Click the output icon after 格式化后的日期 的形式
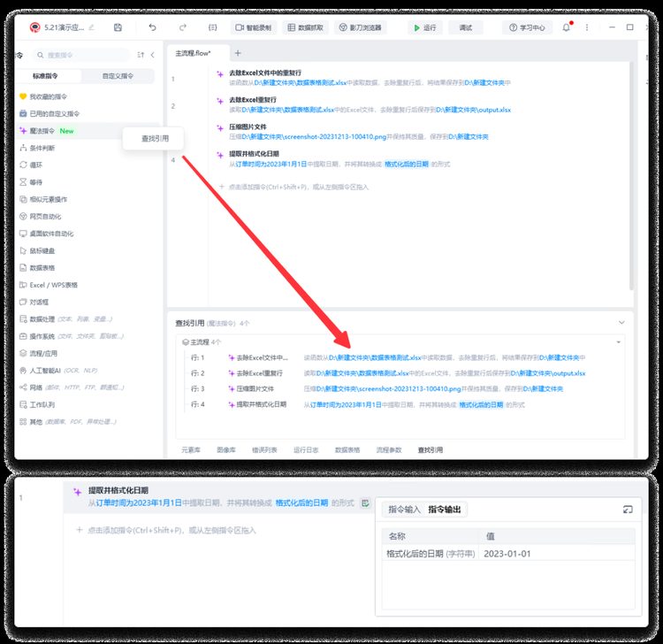Screen dimensions: 663x644 point(365,503)
